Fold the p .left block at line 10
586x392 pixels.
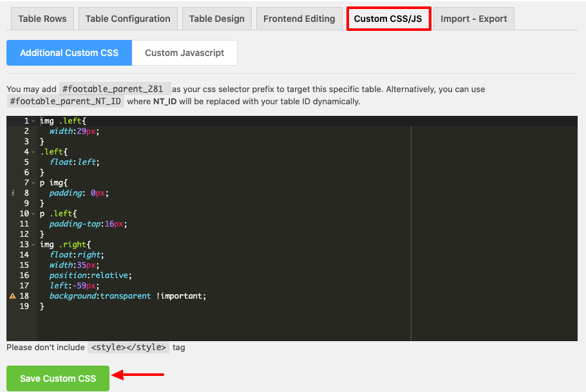point(33,214)
